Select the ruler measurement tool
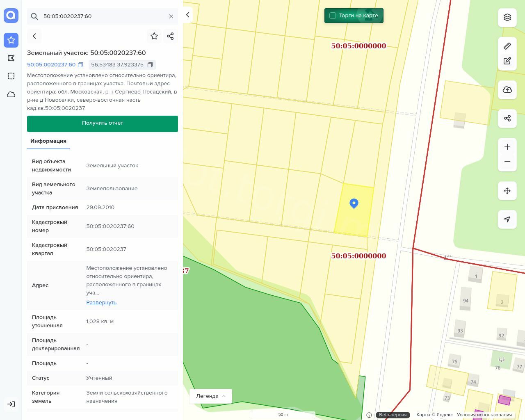 pos(507,46)
